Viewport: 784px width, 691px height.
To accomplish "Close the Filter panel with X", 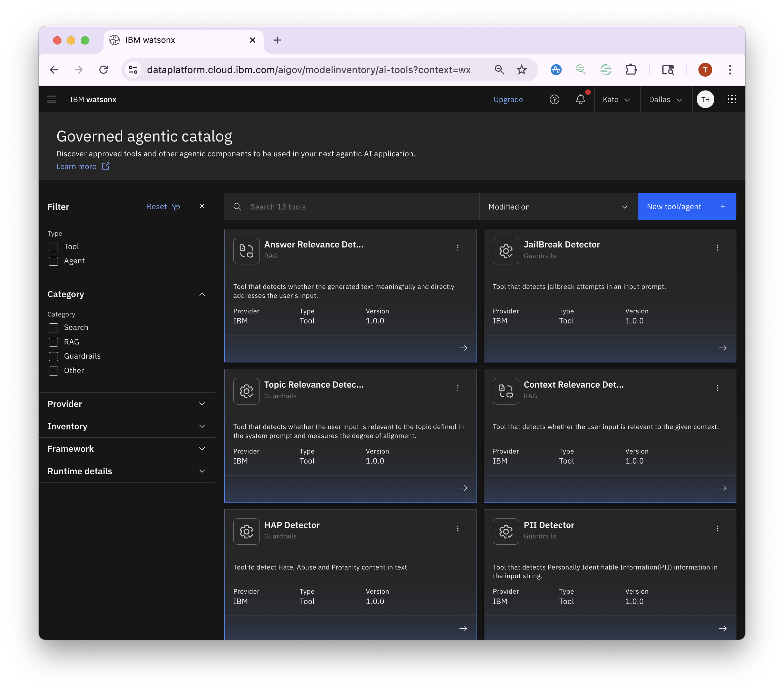I will [x=202, y=206].
